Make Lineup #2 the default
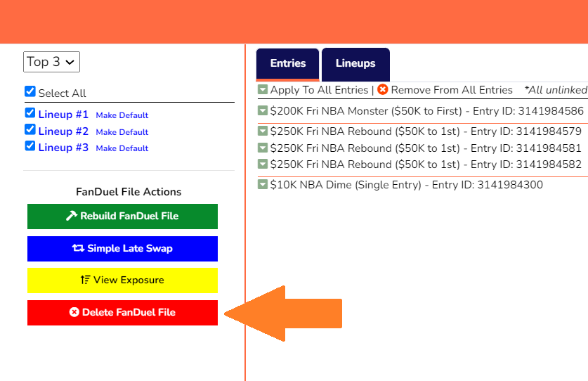588x381 pixels. click(x=122, y=132)
